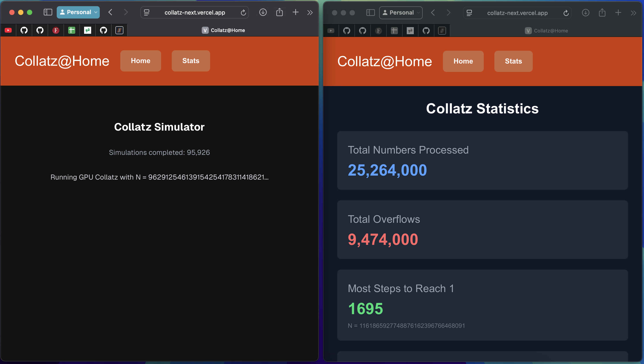
Task: Expand the Personal profile dropdown in left window
Action: 78,12
